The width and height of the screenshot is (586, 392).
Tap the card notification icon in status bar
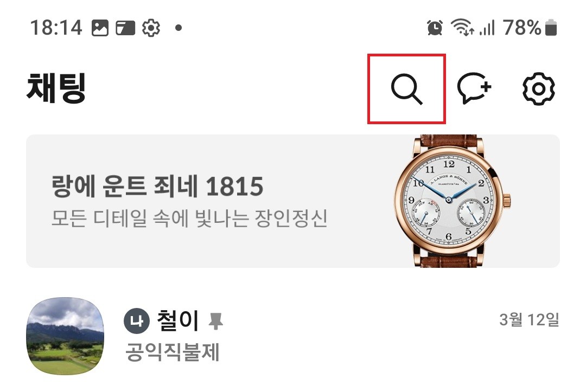click(125, 28)
